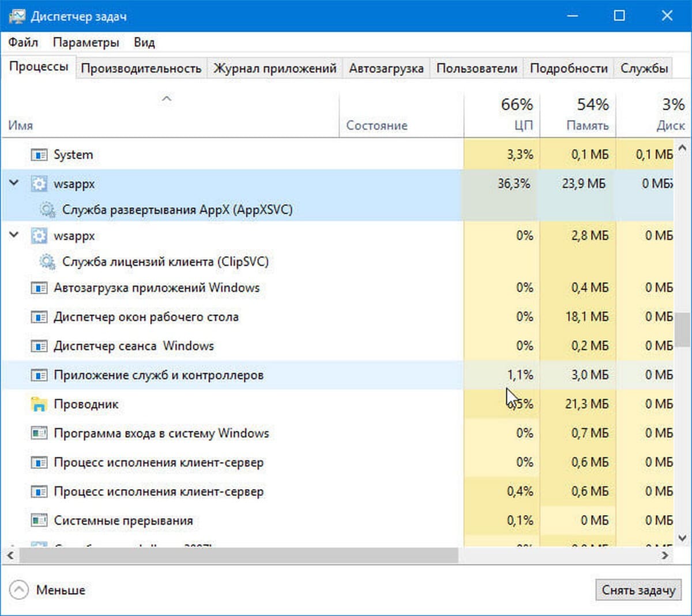Select Программа входа в систему Windows row
Viewport: 692px width, 616px height.
click(x=337, y=433)
